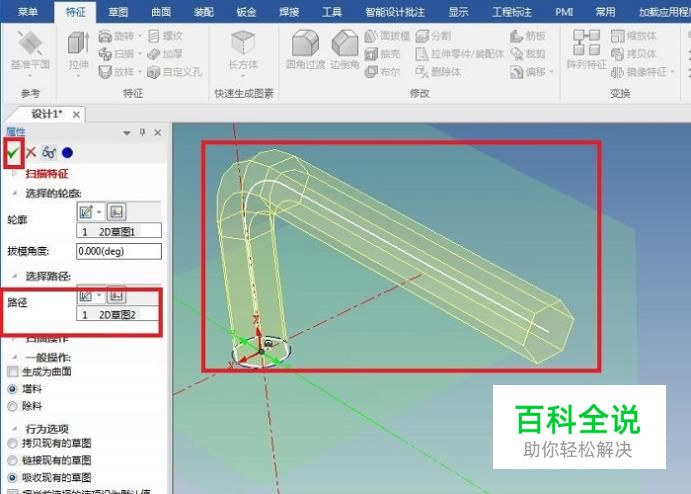Click the sketch create icon for 轮廓
The image size is (691, 494).
point(86,212)
